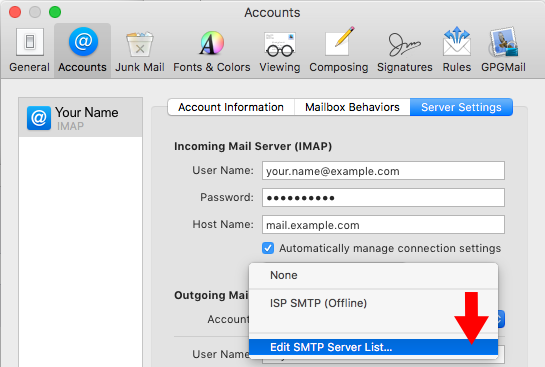
Task: Open the Rules preferences pane
Action: coord(457,50)
